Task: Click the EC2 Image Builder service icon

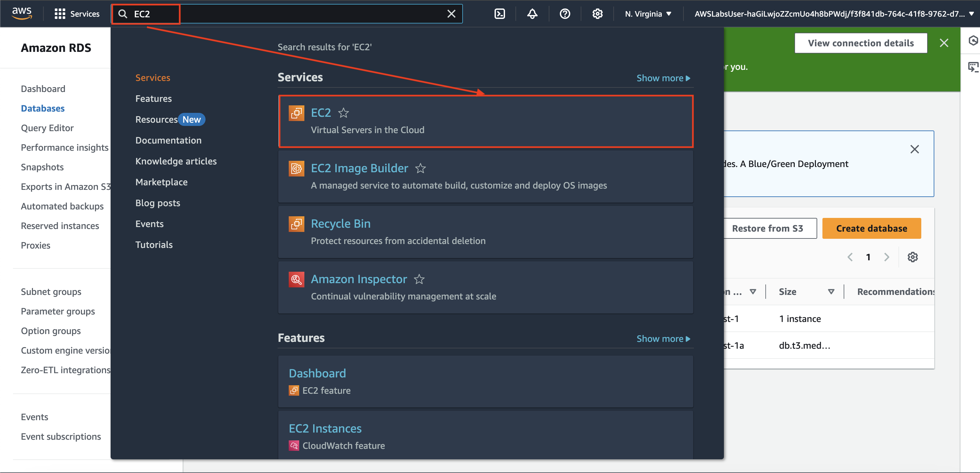Action: pyautogui.click(x=296, y=168)
